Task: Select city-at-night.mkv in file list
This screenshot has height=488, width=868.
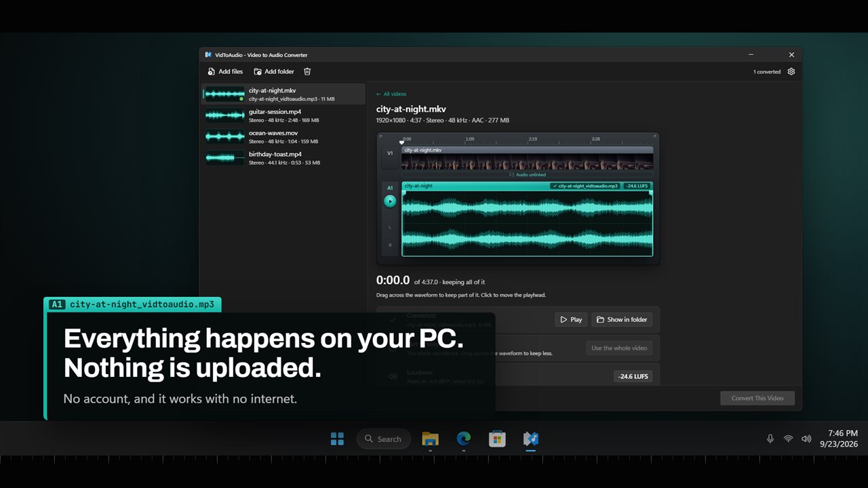Action: click(283, 94)
